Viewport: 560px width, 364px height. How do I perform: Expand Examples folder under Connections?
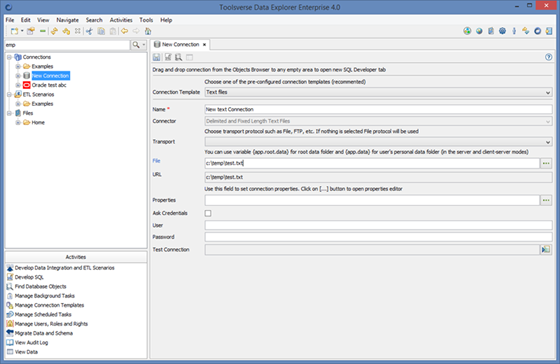click(x=18, y=66)
